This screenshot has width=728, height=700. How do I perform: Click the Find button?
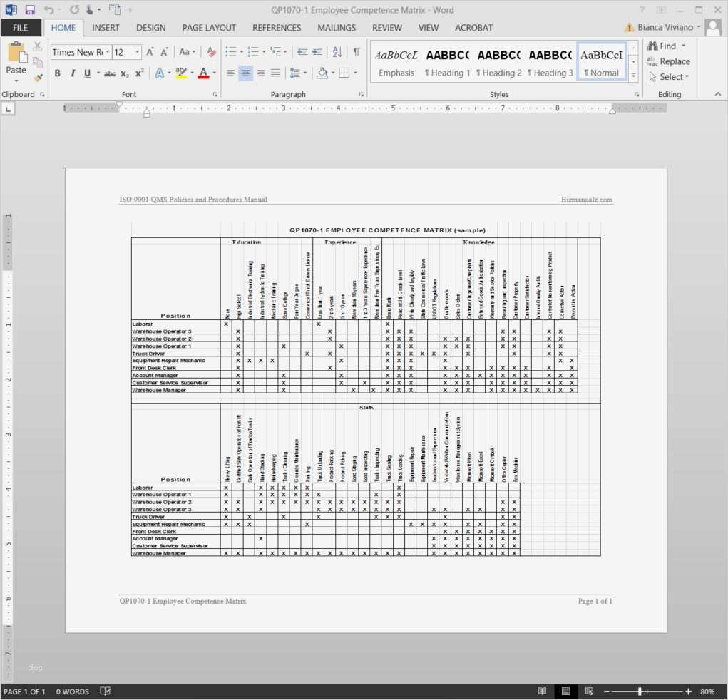[x=662, y=46]
